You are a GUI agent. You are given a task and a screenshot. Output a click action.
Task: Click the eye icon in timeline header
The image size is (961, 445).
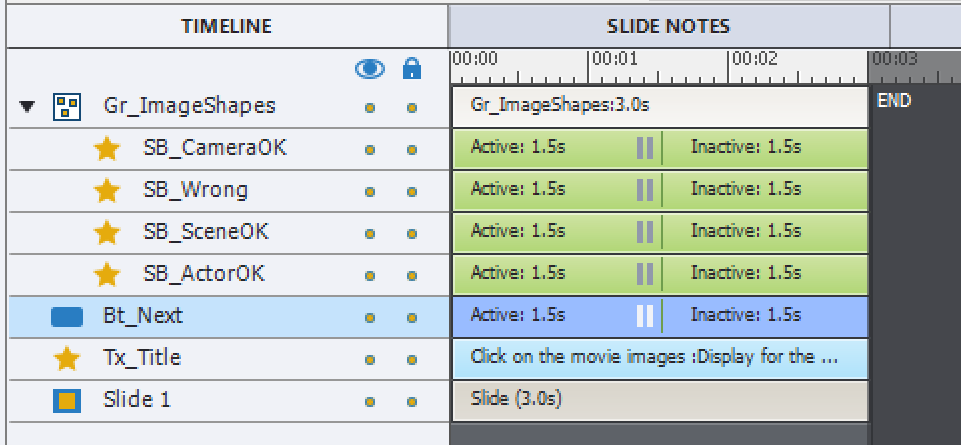click(x=370, y=69)
